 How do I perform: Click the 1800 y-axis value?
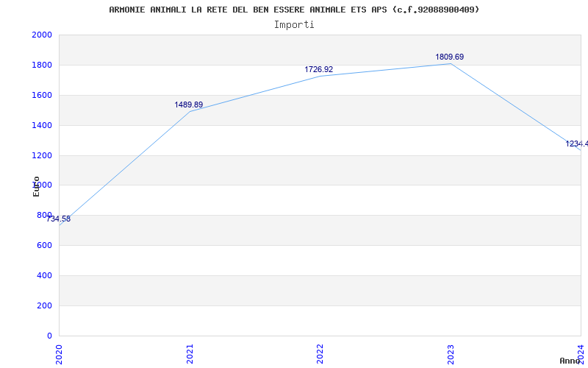point(42,65)
